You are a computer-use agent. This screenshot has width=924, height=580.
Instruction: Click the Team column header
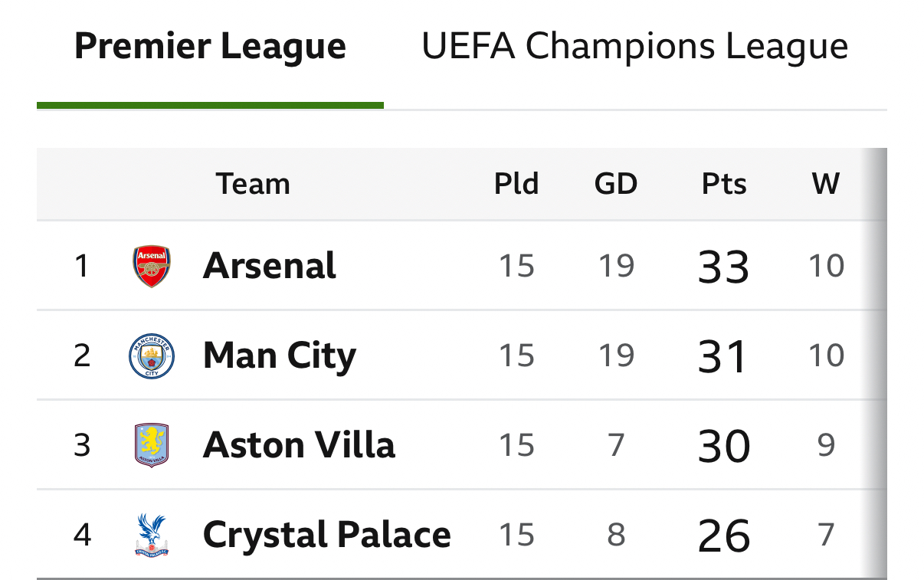point(253,184)
